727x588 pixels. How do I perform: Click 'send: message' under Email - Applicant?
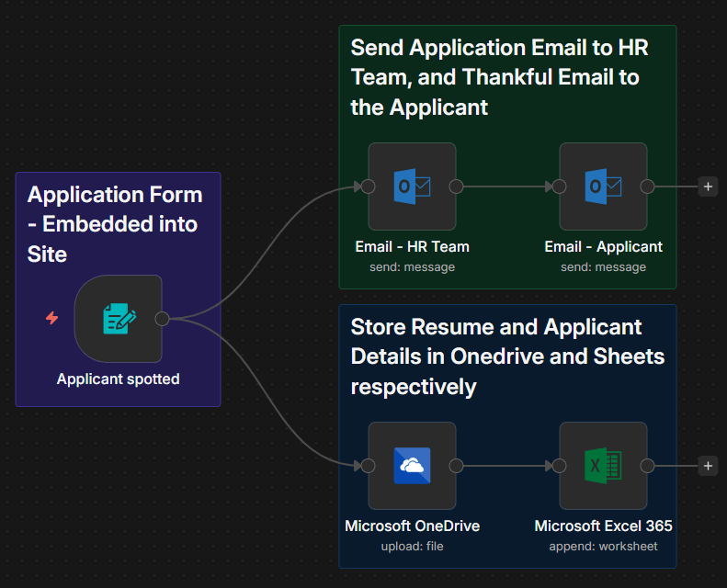(x=603, y=266)
